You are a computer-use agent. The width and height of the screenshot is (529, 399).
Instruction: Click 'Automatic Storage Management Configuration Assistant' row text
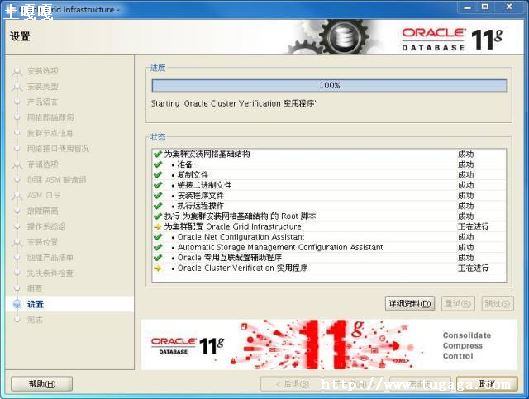280,248
